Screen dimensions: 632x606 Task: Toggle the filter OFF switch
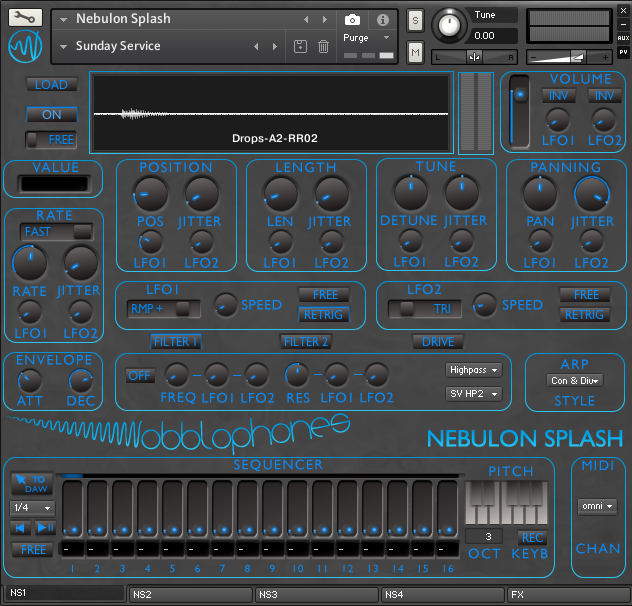coord(139,376)
